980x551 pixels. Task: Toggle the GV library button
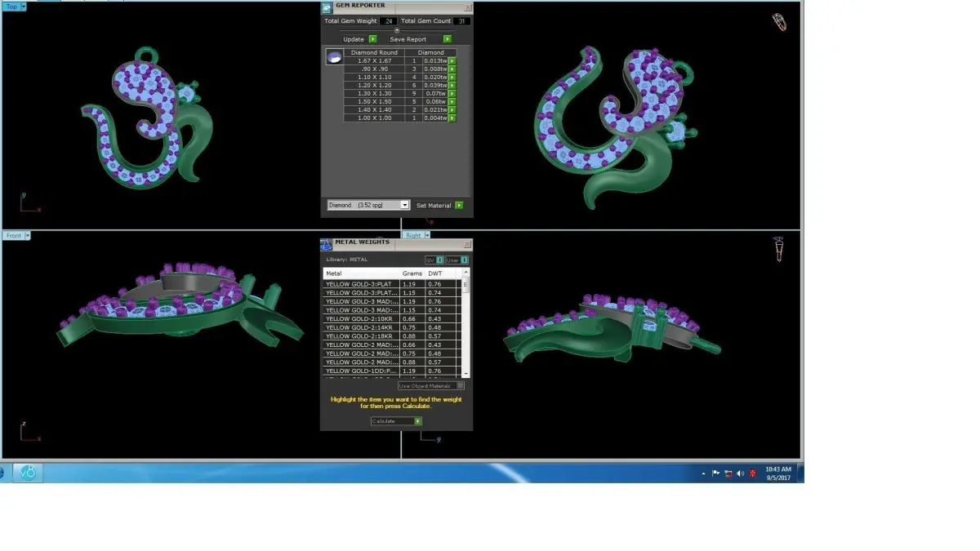[x=434, y=260]
